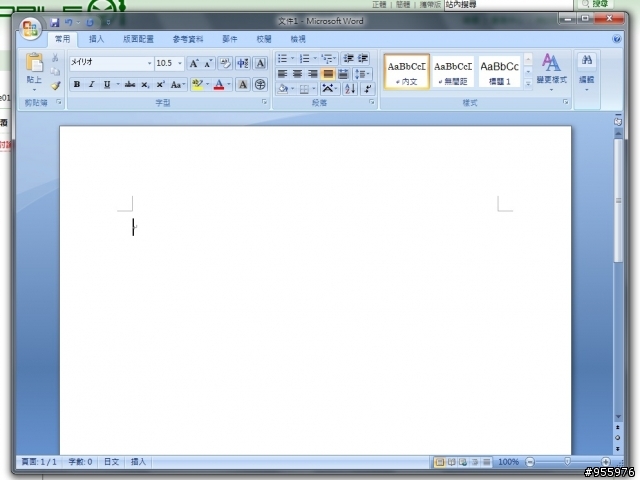This screenshot has width=640, height=480.
Task: Toggle strikethrough formatting
Action: pos(130,84)
